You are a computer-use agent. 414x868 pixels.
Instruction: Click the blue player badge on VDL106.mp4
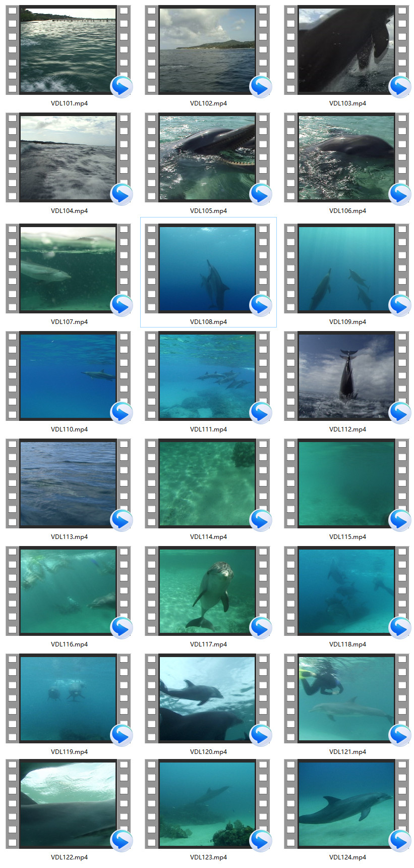[400, 194]
